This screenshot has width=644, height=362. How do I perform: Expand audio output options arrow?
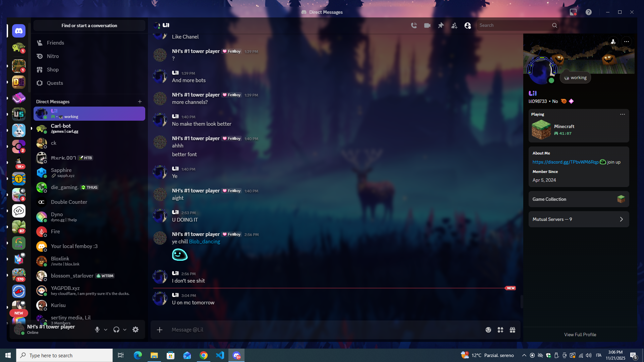pos(125,330)
